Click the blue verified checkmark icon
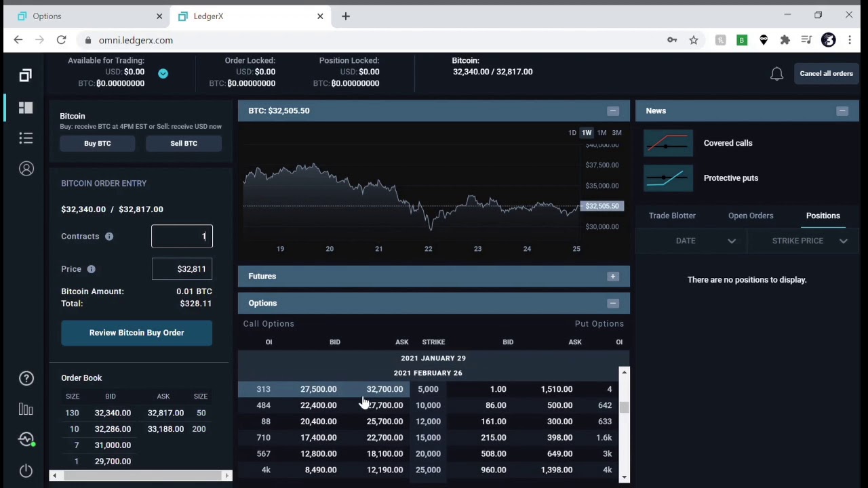The width and height of the screenshot is (868, 488). (x=163, y=73)
